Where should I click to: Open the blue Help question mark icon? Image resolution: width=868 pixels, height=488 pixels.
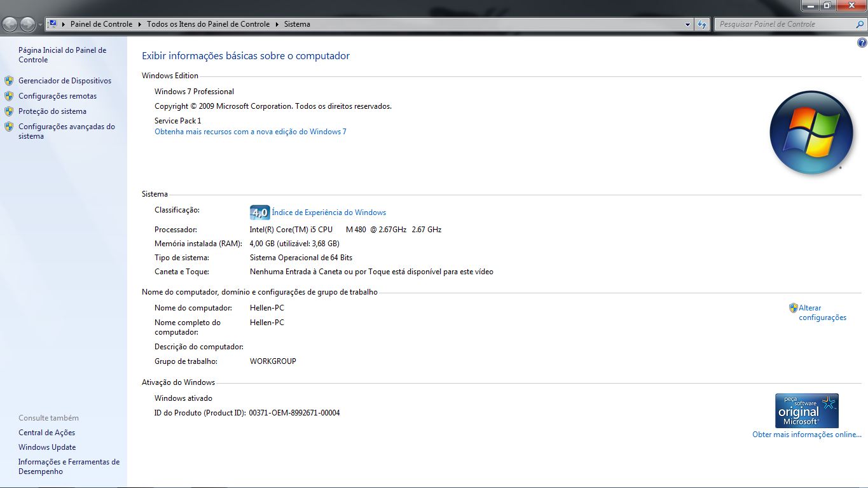(x=862, y=43)
